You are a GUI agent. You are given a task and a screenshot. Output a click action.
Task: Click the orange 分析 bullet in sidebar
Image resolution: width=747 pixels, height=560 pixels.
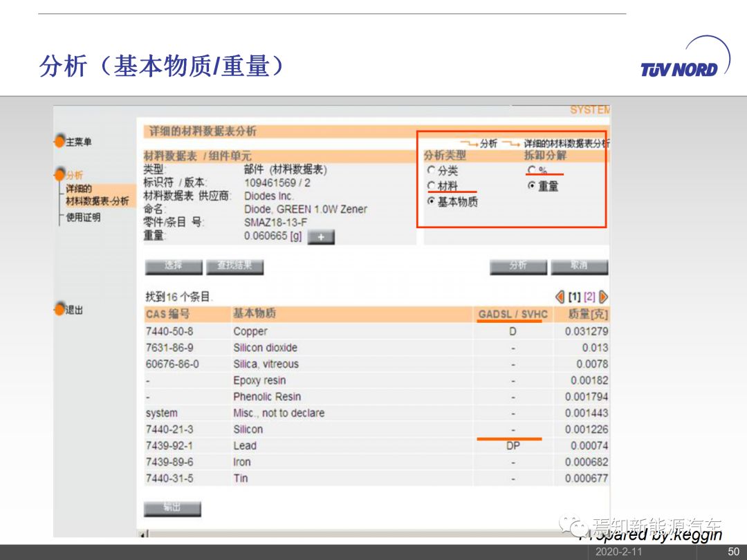click(60, 175)
